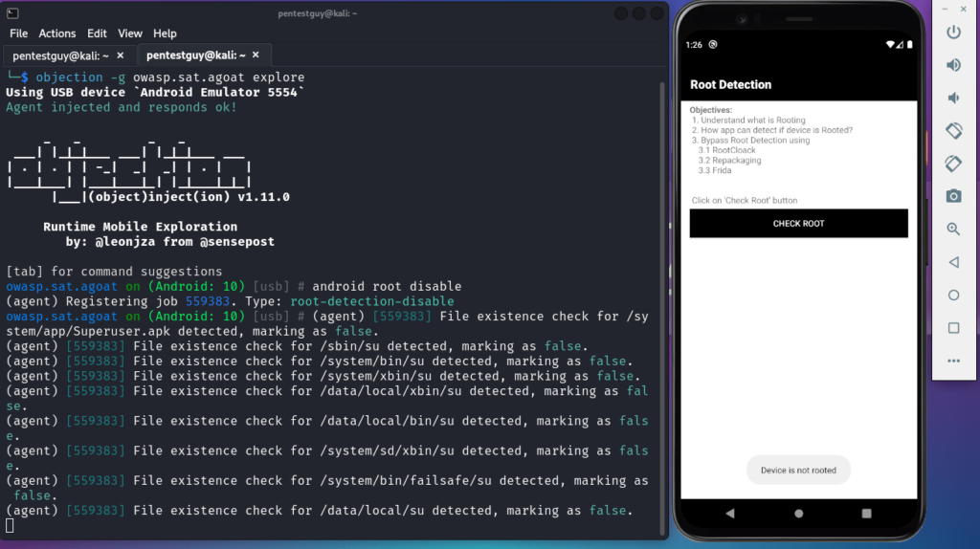Image resolution: width=980 pixels, height=549 pixels.
Task: Raise volume with emulator volume up icon
Action: click(953, 65)
